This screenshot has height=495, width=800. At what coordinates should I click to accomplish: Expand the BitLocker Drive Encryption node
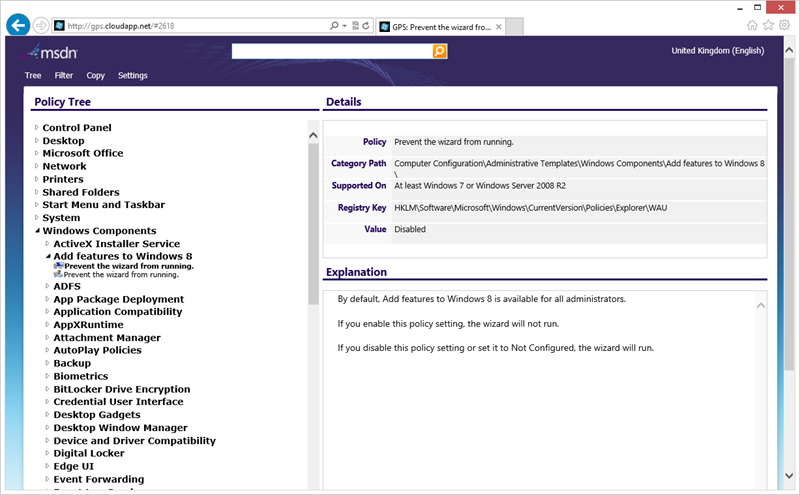(47, 389)
